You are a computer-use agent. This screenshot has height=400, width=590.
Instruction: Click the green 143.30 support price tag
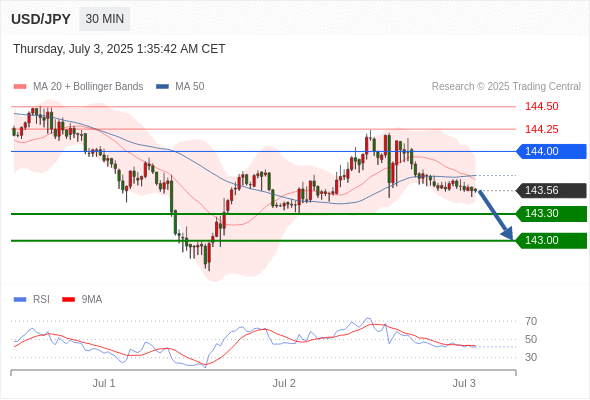[551, 214]
